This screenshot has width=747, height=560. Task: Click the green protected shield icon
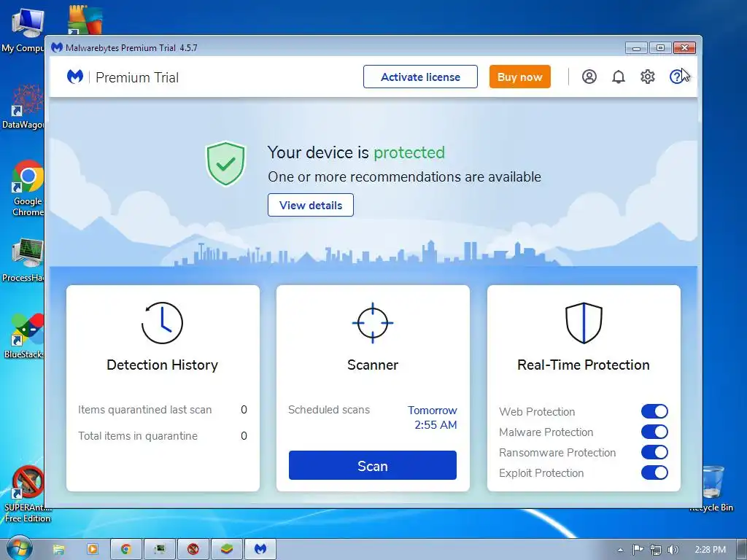(225, 163)
